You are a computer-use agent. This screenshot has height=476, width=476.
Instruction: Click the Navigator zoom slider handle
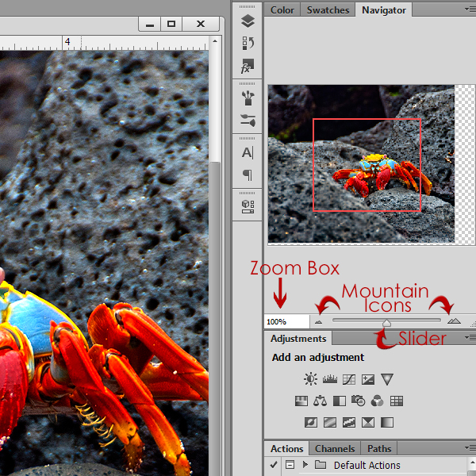tap(386, 323)
